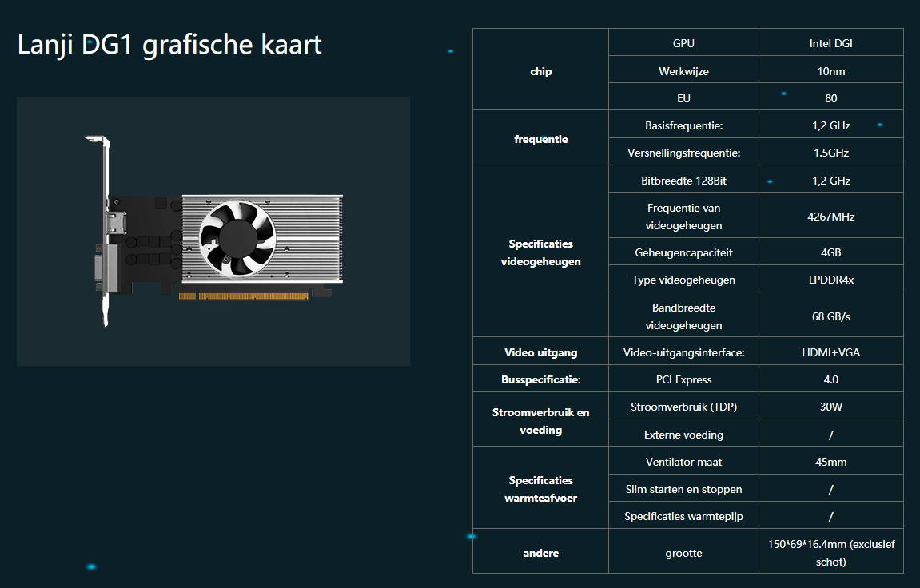Click 'Specificaties warmteafvoer' row header

coord(540,488)
